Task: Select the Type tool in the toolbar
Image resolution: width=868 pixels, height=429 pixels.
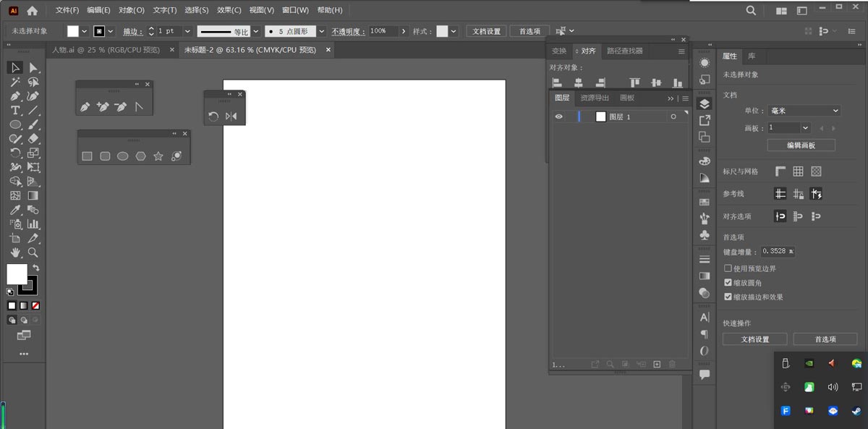Action: (x=16, y=110)
